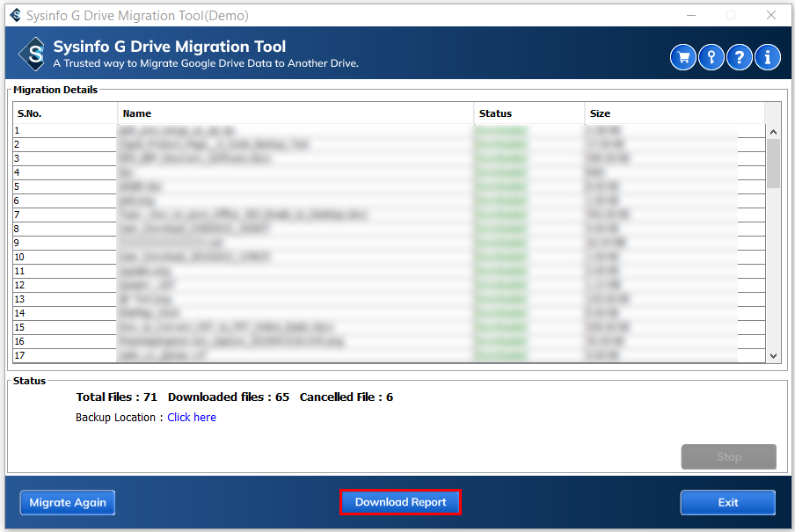Show the info about icon
The image size is (795, 532).
767,57
